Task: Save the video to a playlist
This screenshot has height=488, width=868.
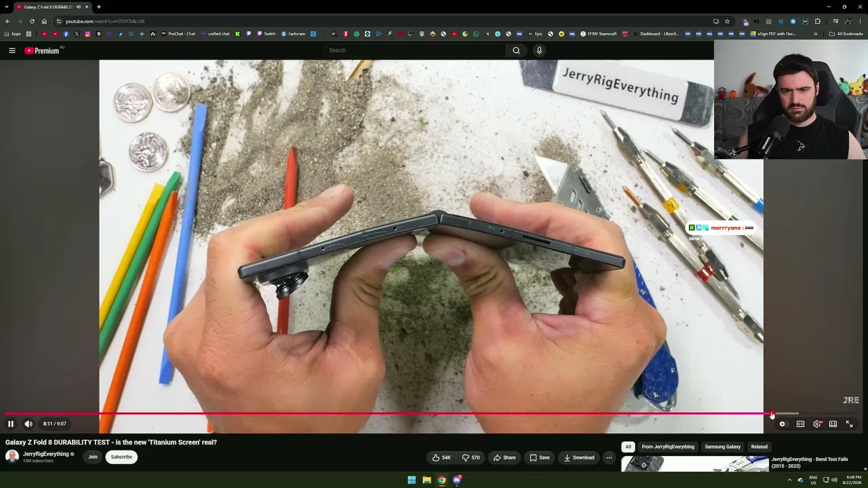Action: pyautogui.click(x=540, y=457)
